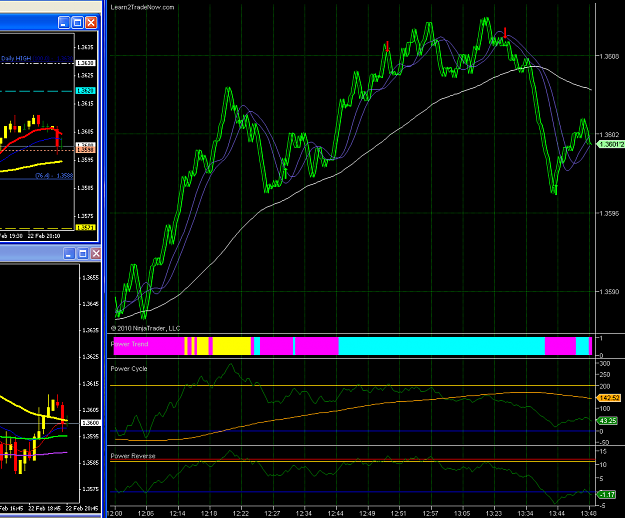The image size is (625, 518).
Task: Close the lower-left candlestick chart window
Action: (x=96, y=253)
